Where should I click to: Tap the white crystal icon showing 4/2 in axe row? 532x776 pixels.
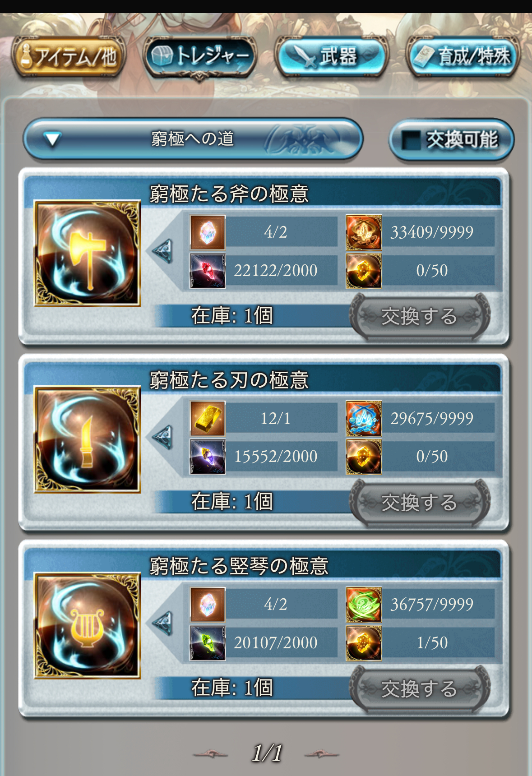[x=208, y=232]
